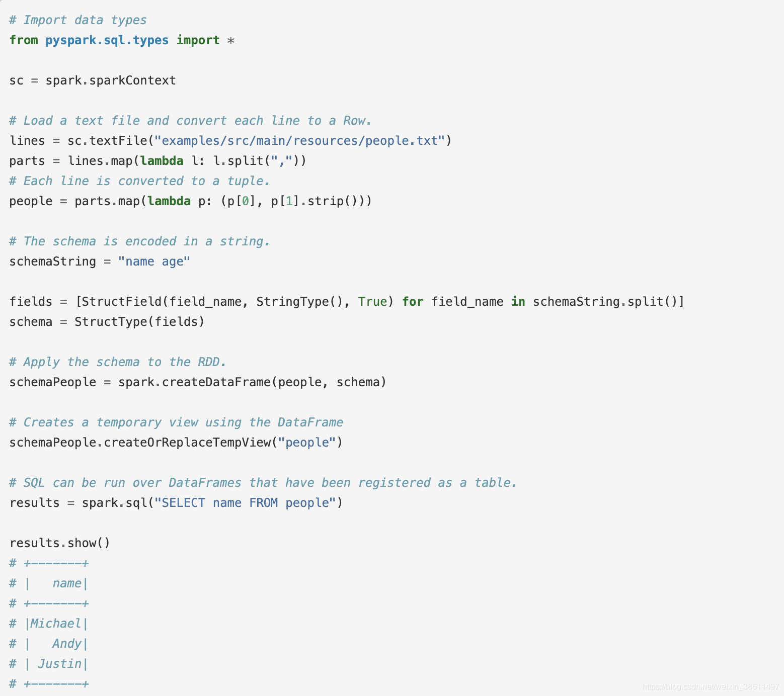Click the comment '# Apply the schema to the RDD.'

point(118,362)
